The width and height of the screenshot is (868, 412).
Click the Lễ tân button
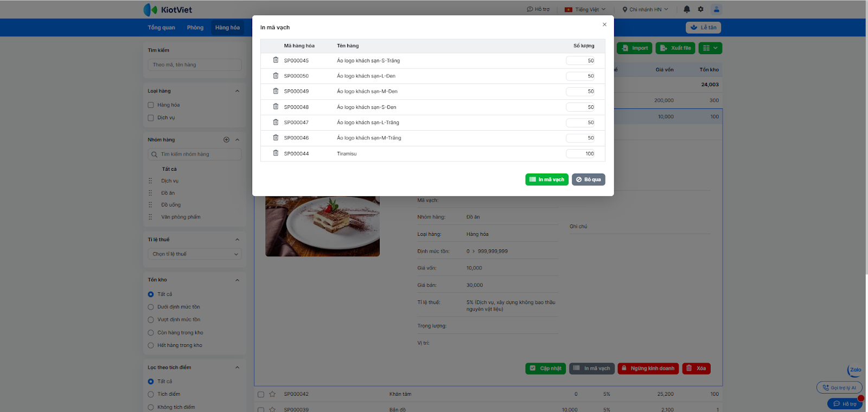704,28
